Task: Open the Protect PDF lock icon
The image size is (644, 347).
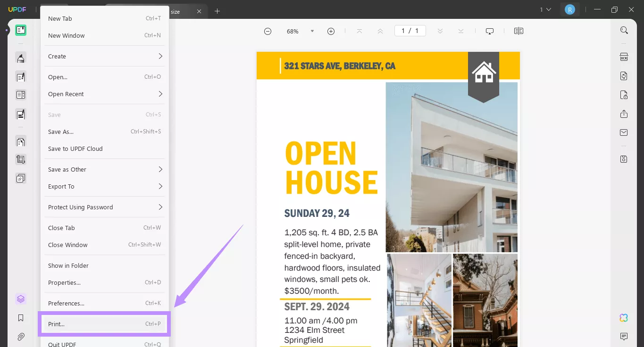Action: tap(624, 95)
